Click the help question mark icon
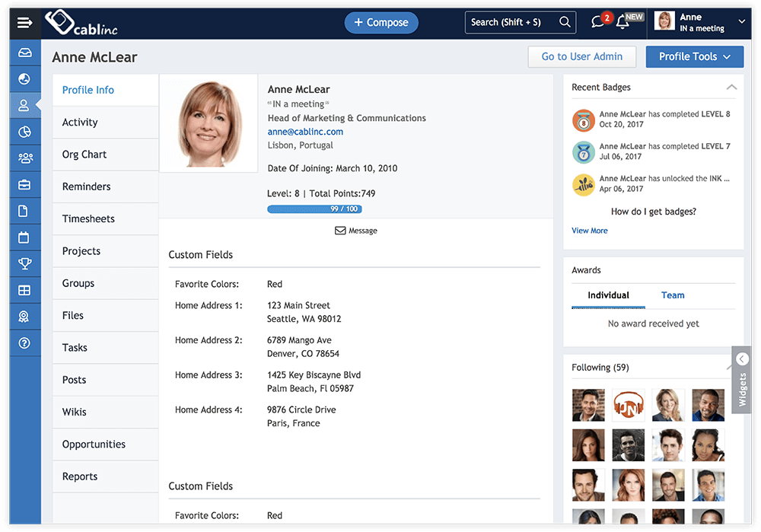This screenshot has height=532, width=761. (x=24, y=343)
